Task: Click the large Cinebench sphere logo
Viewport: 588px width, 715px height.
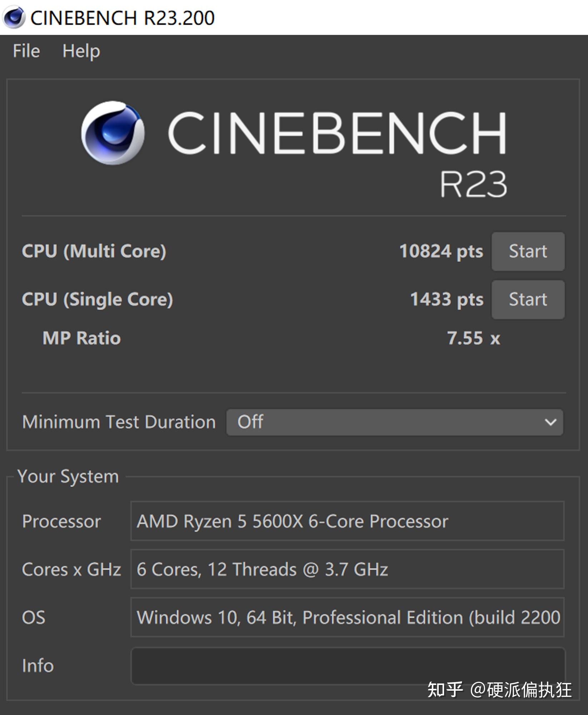Action: tap(113, 133)
